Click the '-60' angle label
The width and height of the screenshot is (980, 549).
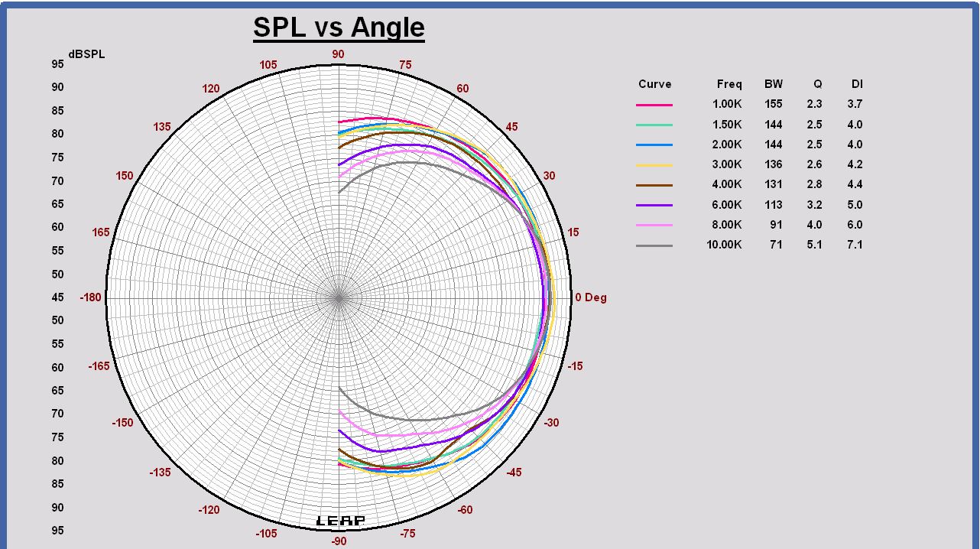(465, 510)
